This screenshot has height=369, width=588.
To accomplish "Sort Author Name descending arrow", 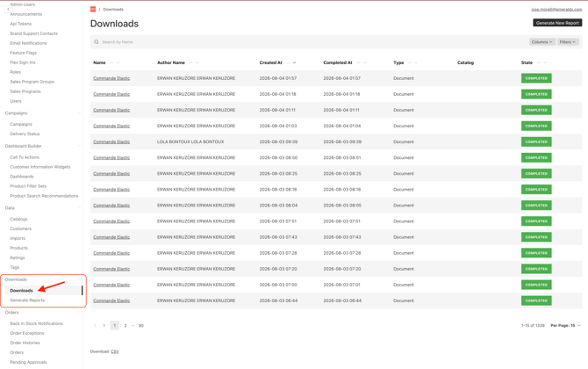I will 197,62.
